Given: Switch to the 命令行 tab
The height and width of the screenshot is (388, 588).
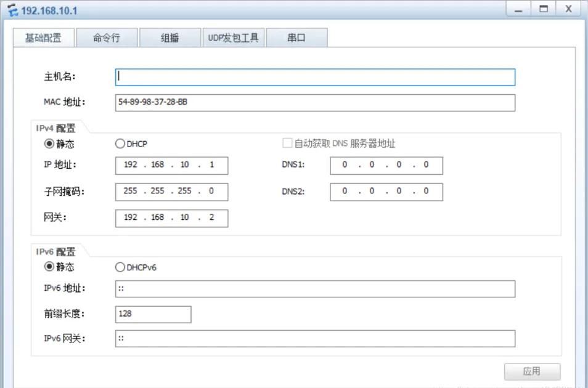Looking at the screenshot, I should coord(107,38).
